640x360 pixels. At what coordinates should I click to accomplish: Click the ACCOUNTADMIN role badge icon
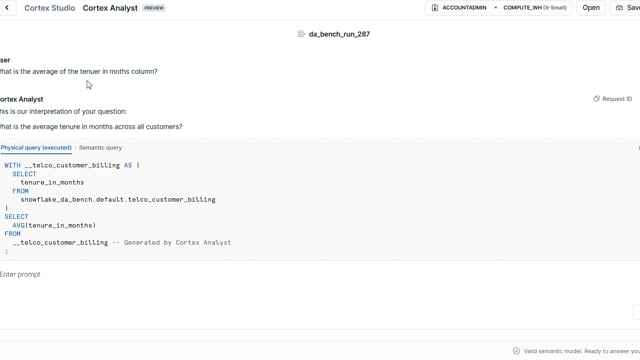click(435, 8)
